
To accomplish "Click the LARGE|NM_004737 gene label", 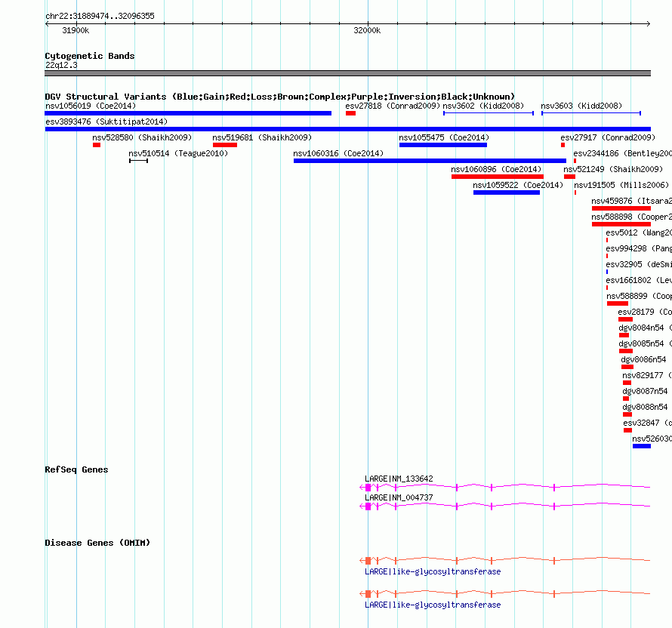I will pyautogui.click(x=399, y=497).
